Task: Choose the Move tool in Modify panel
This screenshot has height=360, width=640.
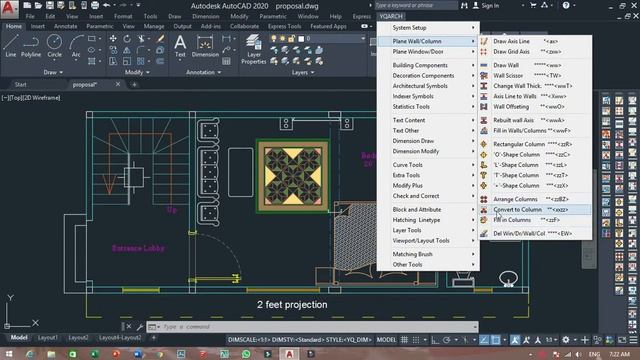Action: pyautogui.click(x=113, y=38)
